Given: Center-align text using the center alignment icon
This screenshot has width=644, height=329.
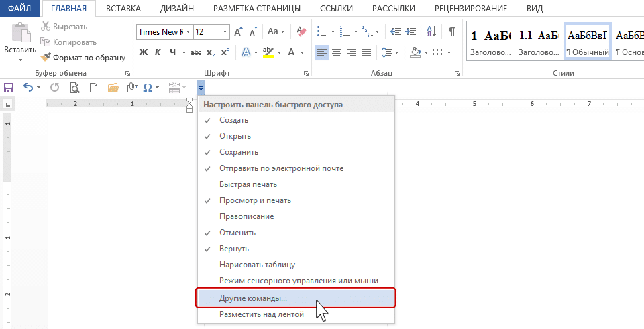Looking at the screenshot, I should 337,52.
